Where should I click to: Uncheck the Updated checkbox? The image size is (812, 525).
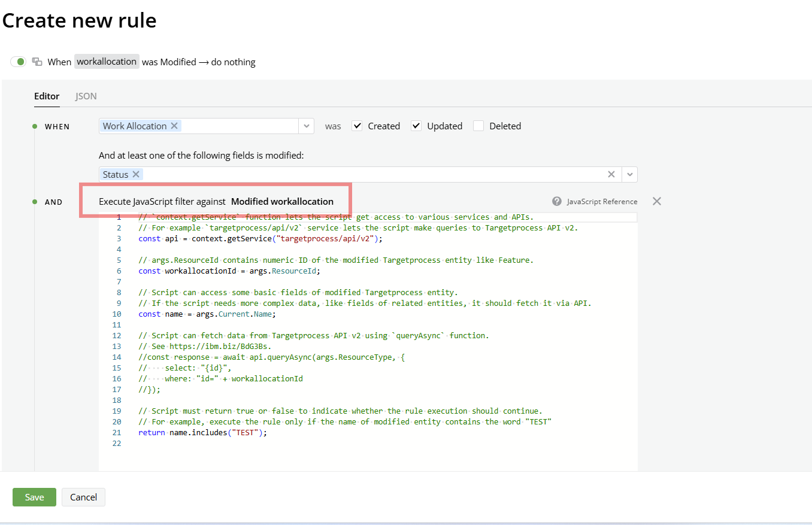coord(416,126)
